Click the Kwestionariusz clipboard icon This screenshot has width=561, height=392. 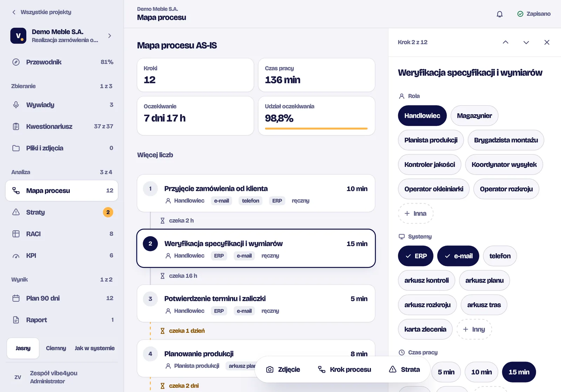pyautogui.click(x=16, y=127)
